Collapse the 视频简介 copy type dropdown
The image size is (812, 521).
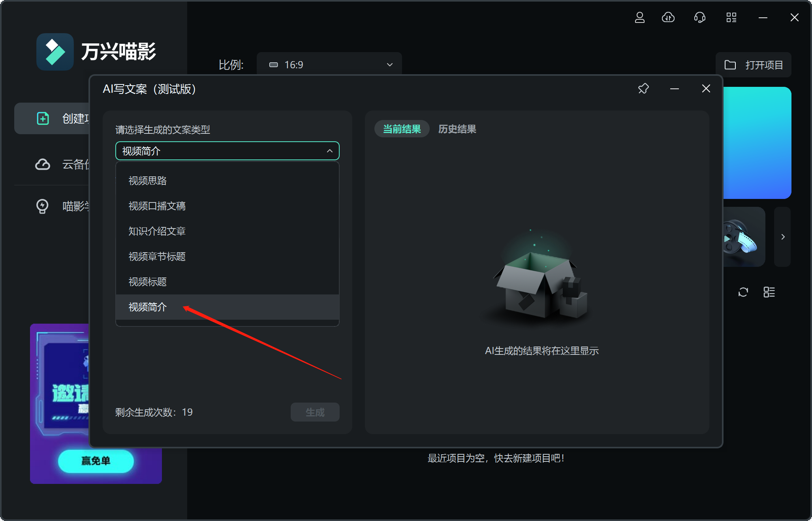(329, 151)
